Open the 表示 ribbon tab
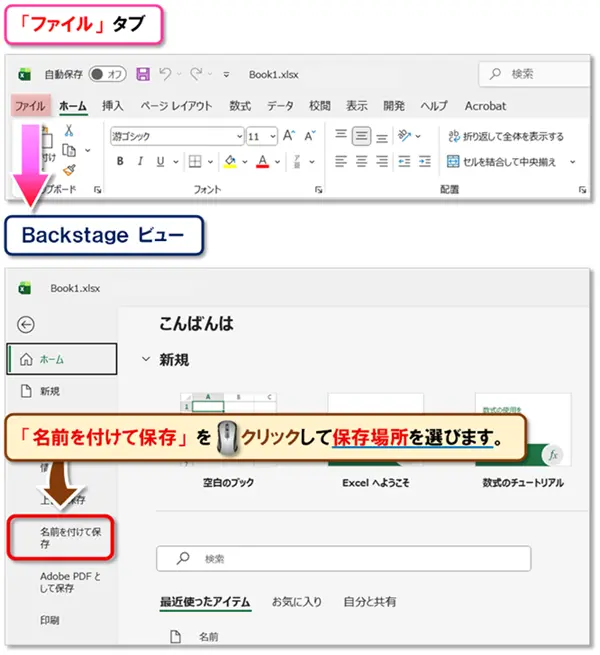The height and width of the screenshot is (655, 600). point(357,106)
